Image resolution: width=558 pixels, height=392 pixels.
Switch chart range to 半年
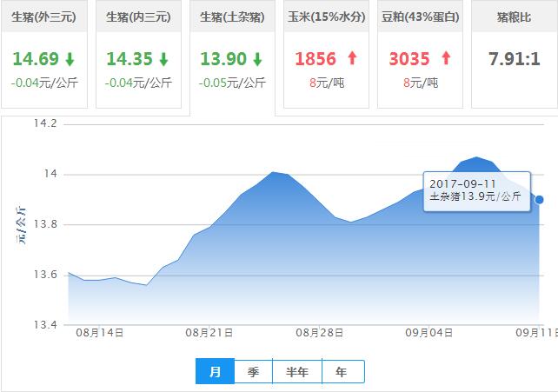click(296, 372)
